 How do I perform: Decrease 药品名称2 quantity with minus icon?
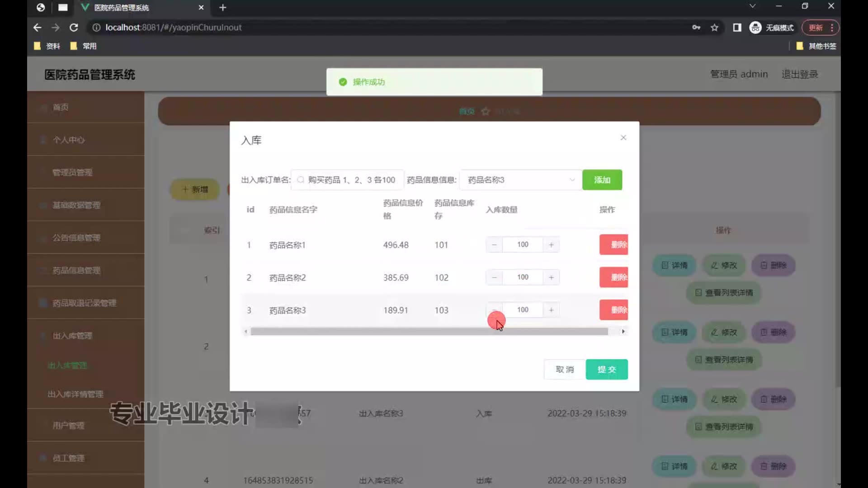[x=494, y=277]
